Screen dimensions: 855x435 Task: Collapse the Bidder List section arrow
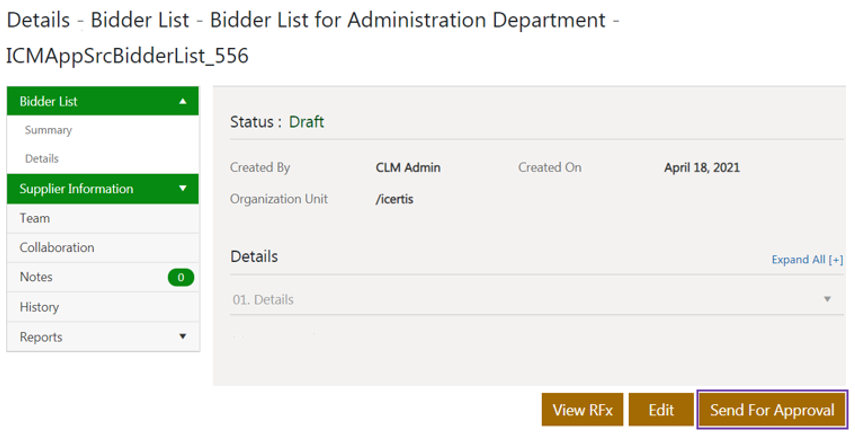183,101
